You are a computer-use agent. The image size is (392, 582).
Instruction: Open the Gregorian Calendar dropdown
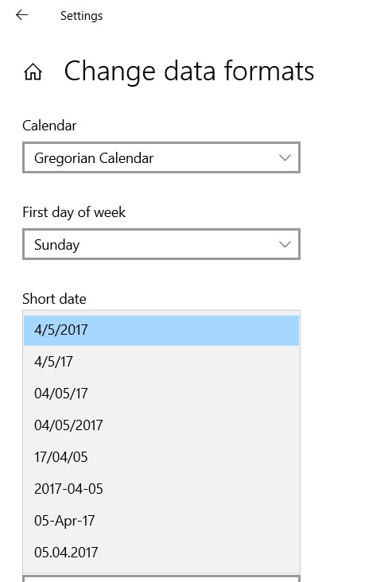point(161,157)
